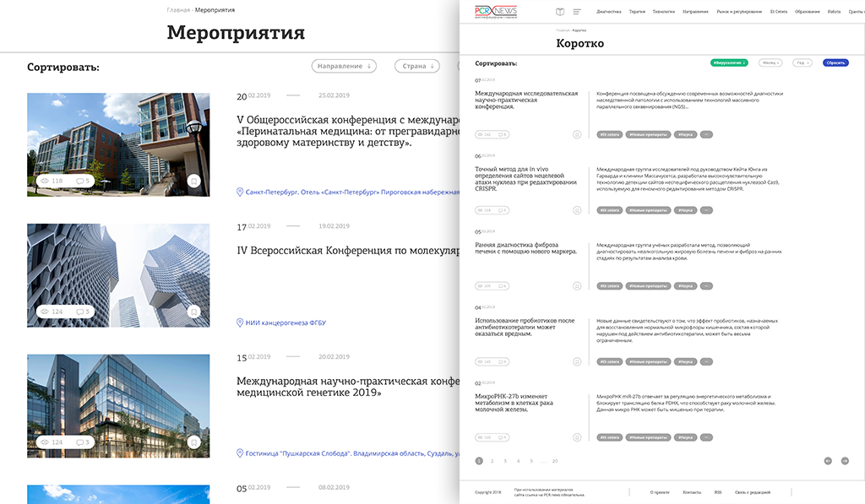The width and height of the screenshot is (865, 504).
Task: Open the Et Cetera menu item
Action: pyautogui.click(x=778, y=12)
